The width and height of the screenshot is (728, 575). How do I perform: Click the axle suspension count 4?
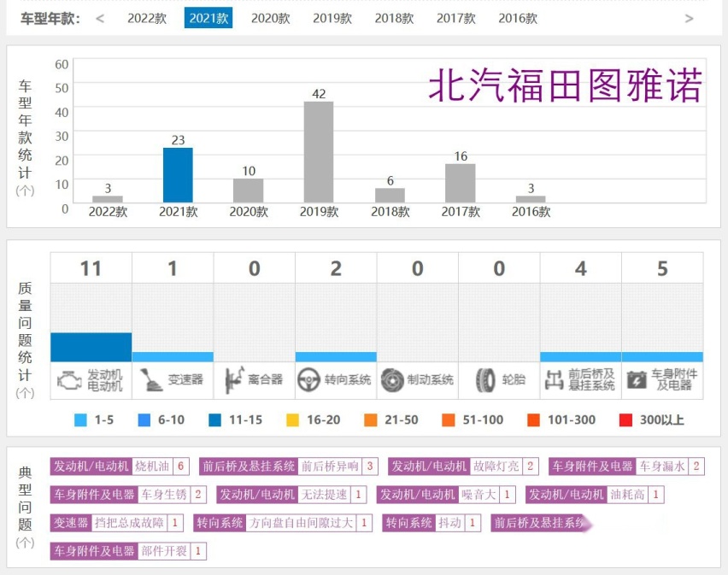581,269
